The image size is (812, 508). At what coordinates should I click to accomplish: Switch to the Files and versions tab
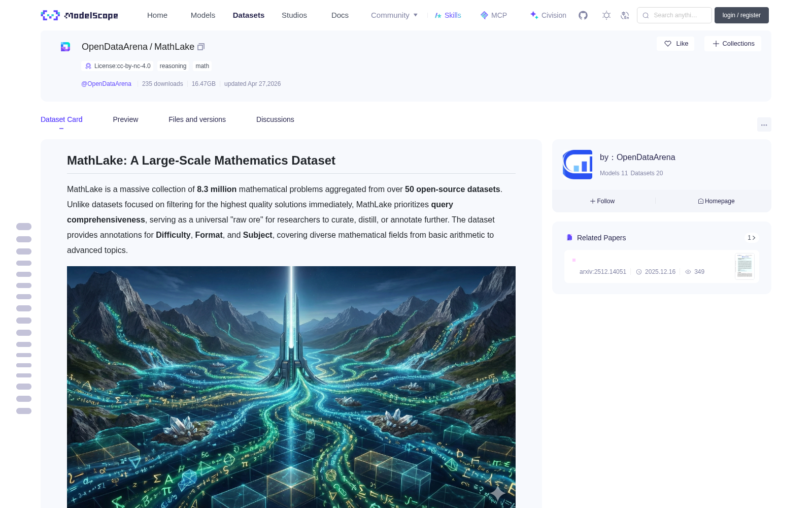pos(197,119)
